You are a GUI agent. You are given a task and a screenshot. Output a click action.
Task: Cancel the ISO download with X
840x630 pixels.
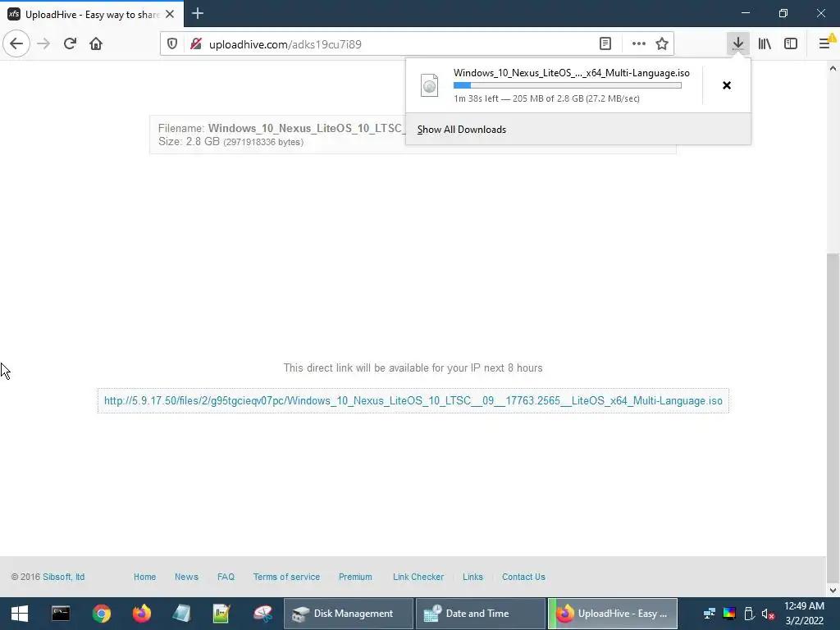pyautogui.click(x=727, y=85)
